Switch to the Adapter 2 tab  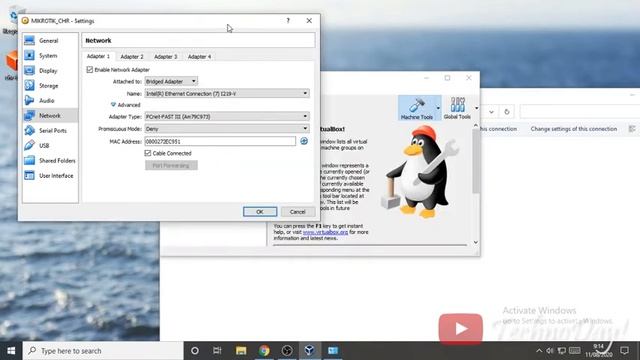point(132,57)
